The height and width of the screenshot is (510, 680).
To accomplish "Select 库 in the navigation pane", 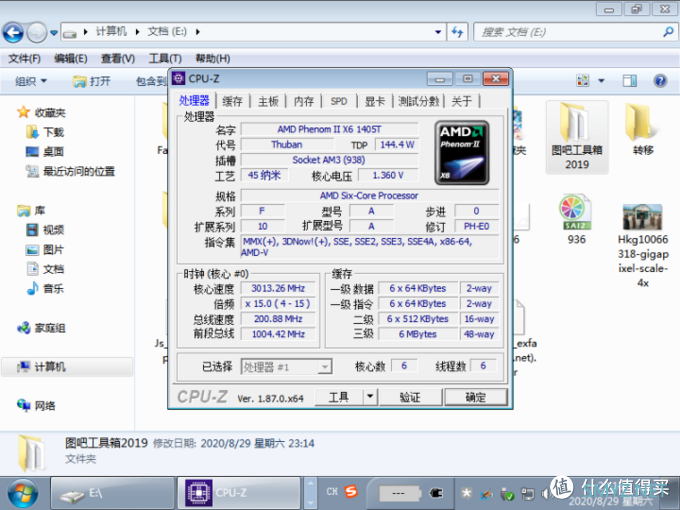I will pyautogui.click(x=31, y=211).
